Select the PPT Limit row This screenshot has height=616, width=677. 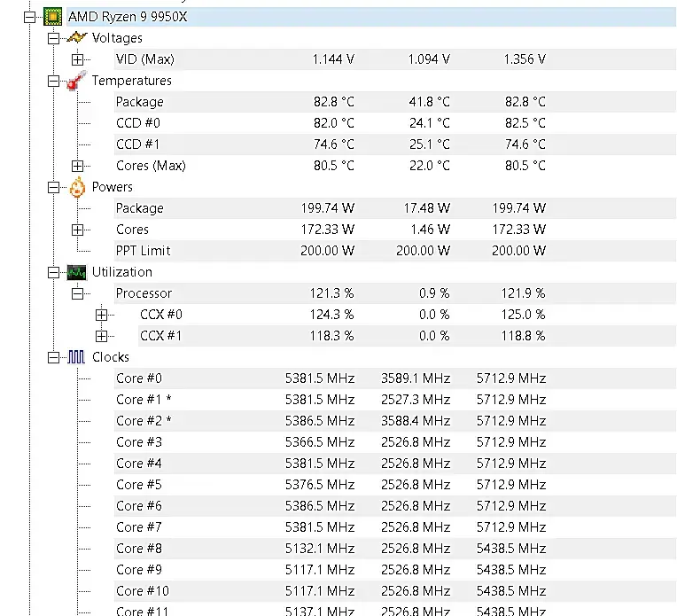tap(395, 251)
